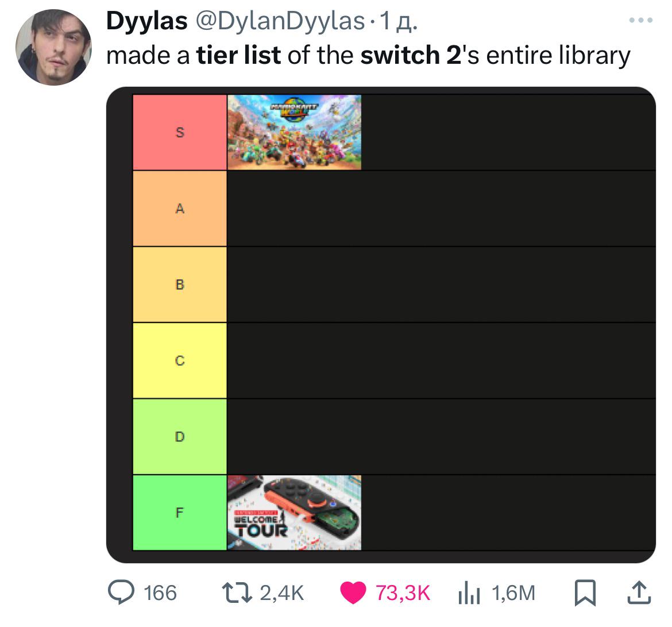Click the orange A tier swatch
Screen dimensions: 672x627
pos(180,209)
